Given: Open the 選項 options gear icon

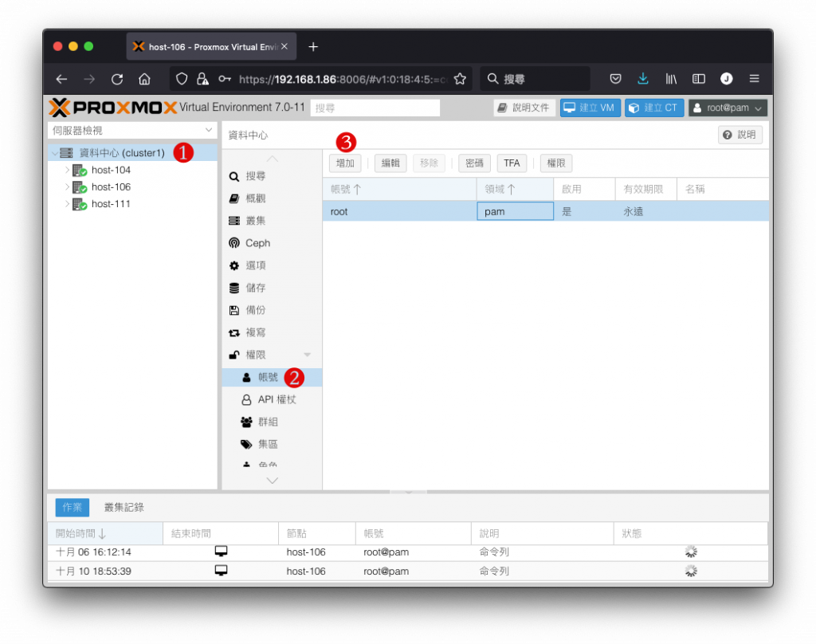Looking at the screenshot, I should (x=234, y=265).
